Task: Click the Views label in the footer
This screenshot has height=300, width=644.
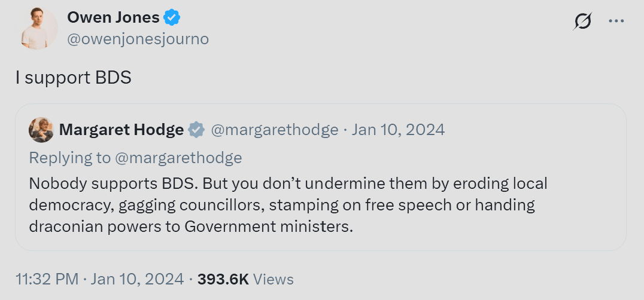Action: 274,279
